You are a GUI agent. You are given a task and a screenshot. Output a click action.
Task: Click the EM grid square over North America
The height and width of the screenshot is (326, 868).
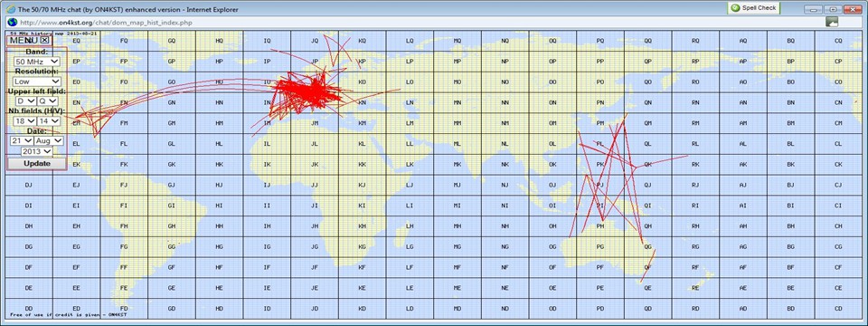(x=76, y=123)
